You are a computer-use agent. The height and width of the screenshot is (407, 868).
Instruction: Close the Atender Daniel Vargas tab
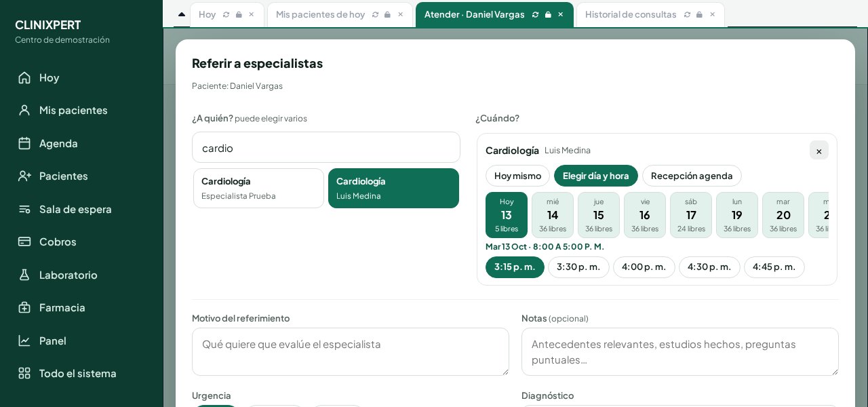pos(561,14)
